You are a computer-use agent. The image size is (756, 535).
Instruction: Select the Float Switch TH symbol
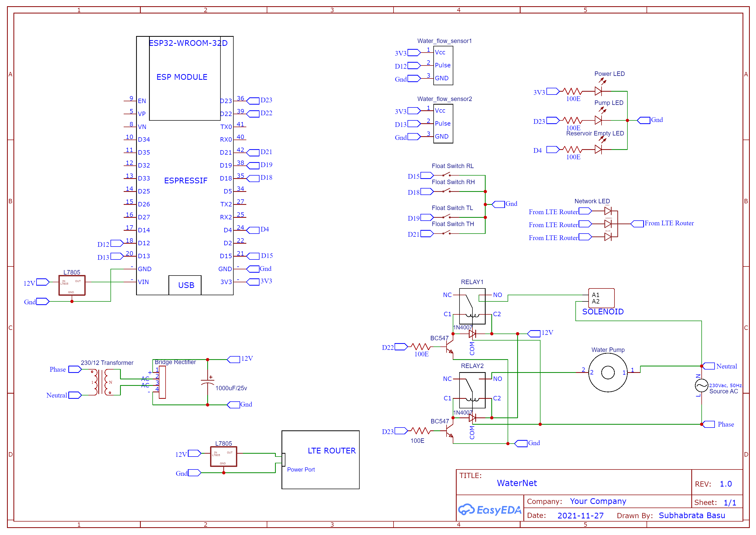pyautogui.click(x=447, y=233)
